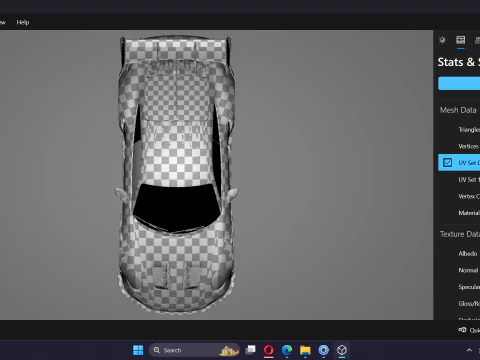Select the Albedo texture option

(468, 254)
